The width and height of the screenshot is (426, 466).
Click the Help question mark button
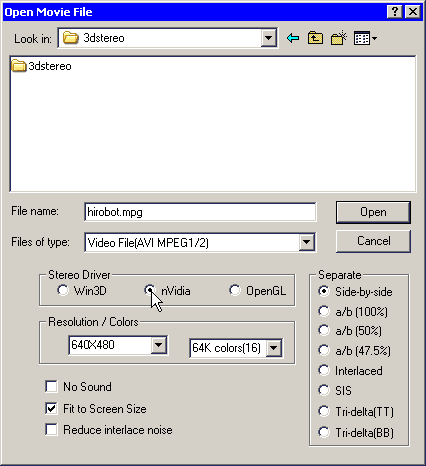395,12
